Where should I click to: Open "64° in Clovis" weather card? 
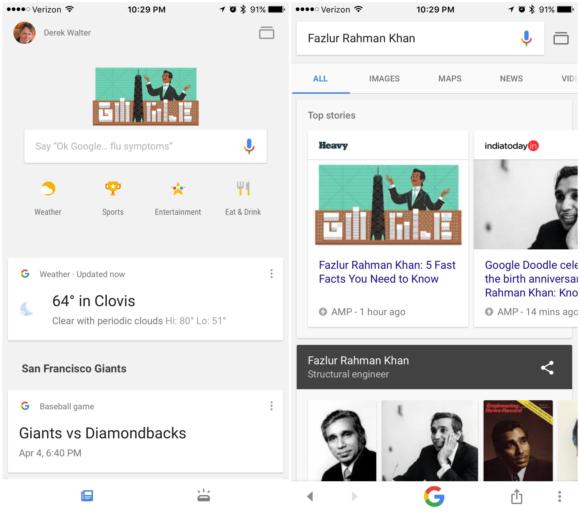tap(146, 299)
